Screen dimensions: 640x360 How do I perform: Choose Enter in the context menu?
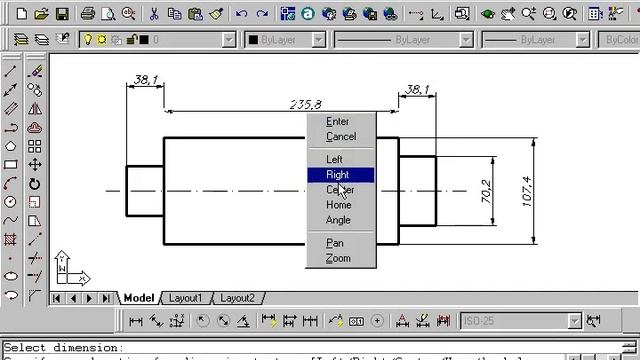[340, 122]
